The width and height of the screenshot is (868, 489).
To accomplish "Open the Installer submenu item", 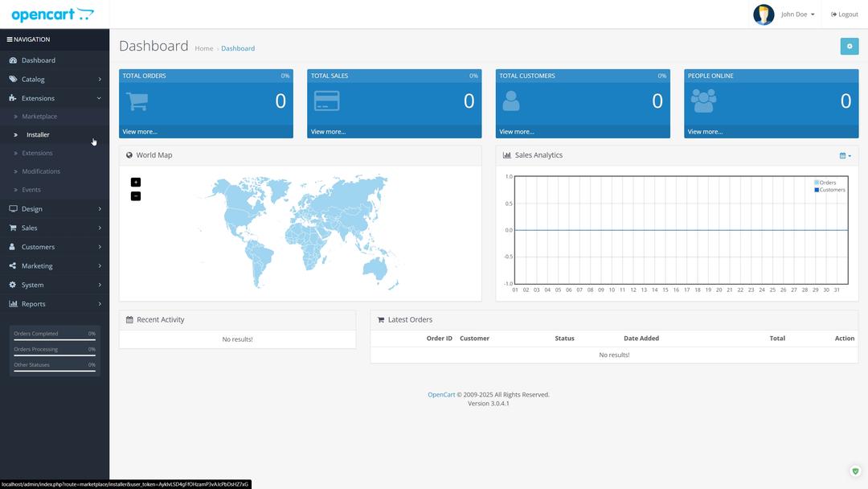I will (x=38, y=135).
